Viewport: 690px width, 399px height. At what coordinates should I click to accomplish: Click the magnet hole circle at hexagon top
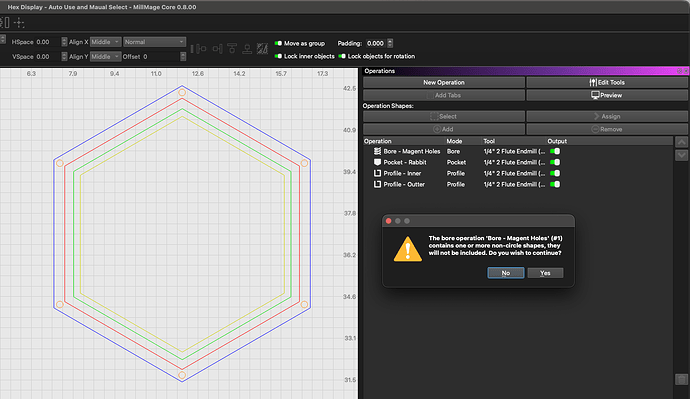click(x=182, y=92)
